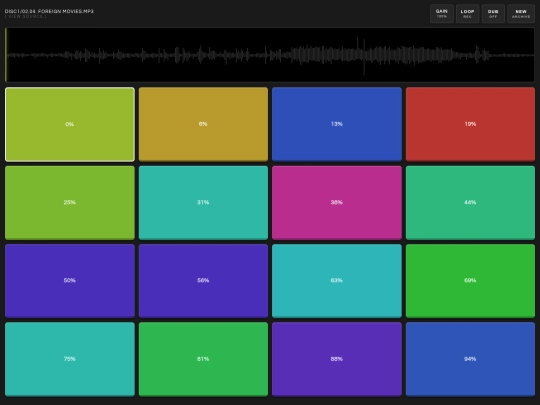Trigger the 50% purple pad
Image resolution: width=540 pixels, height=405 pixels.
pos(70,281)
